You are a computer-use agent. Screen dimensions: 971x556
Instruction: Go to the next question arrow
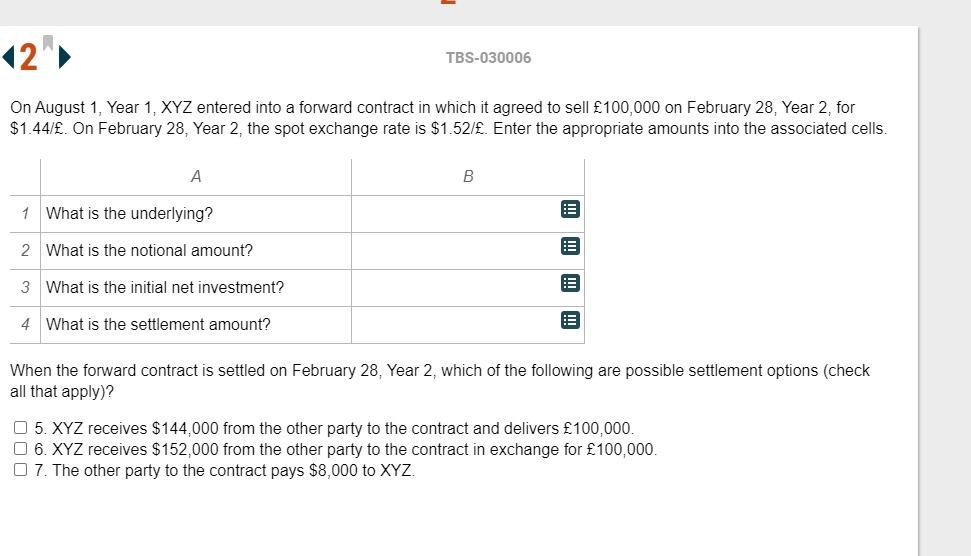click(x=65, y=57)
